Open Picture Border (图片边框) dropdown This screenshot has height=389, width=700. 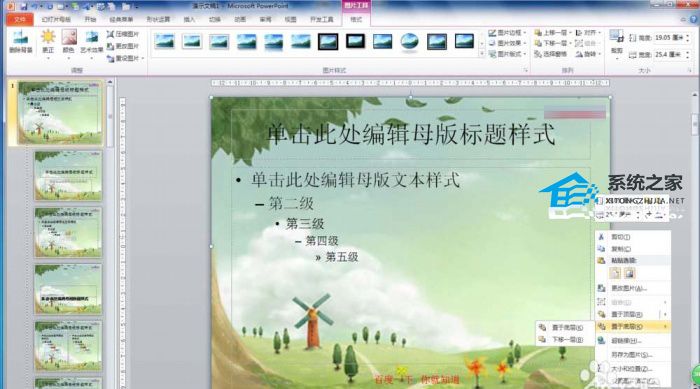click(x=508, y=33)
